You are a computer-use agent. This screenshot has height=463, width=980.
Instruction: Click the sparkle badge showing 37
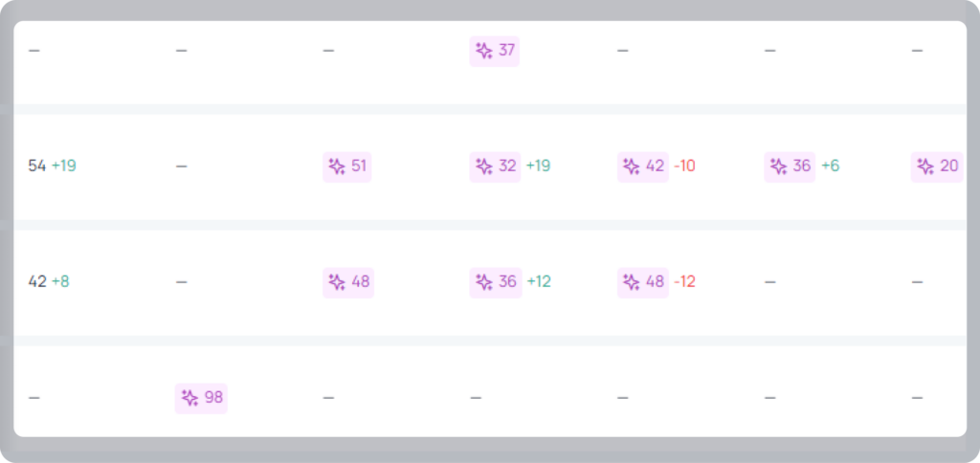[x=495, y=51]
